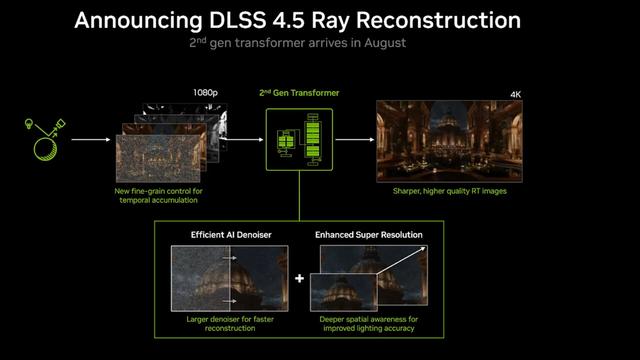Image resolution: width=640 pixels, height=360 pixels.
Task: Click the white plus sign between images
Action: (299, 278)
